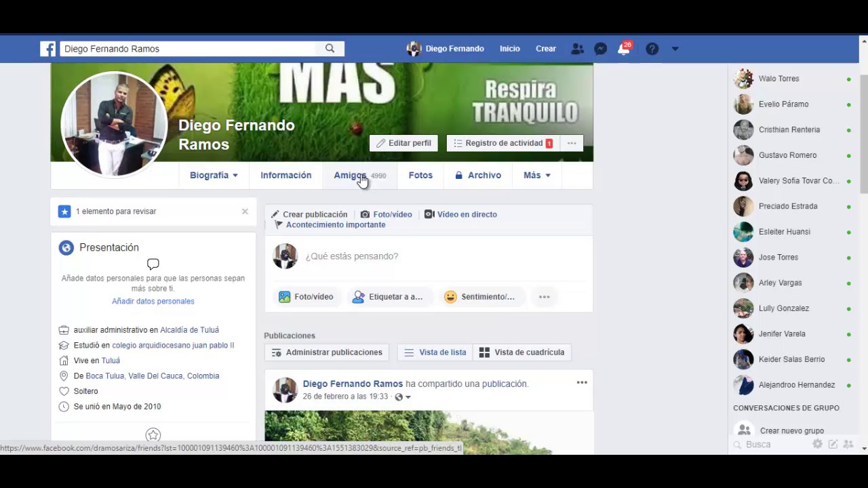This screenshot has width=868, height=488.
Task: Click the Facebook logo icon
Action: point(47,49)
